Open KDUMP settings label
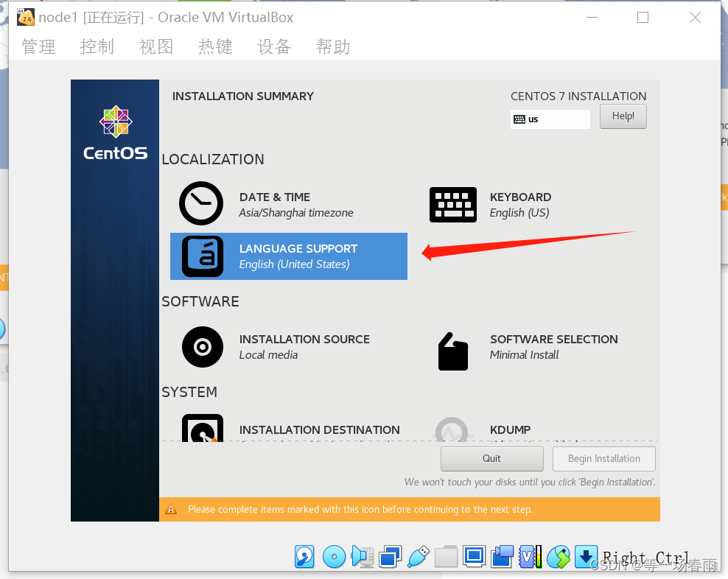Screen dimensions: 728x579 click(510, 429)
